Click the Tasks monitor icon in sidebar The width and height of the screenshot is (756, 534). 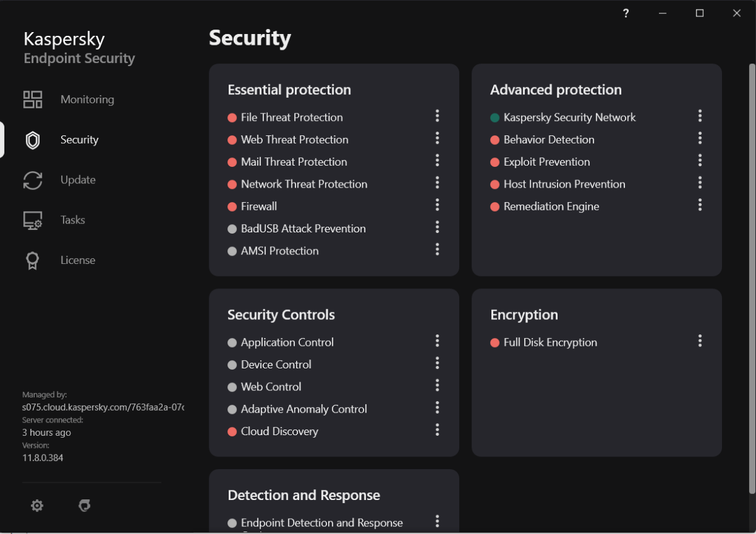pyautogui.click(x=33, y=220)
